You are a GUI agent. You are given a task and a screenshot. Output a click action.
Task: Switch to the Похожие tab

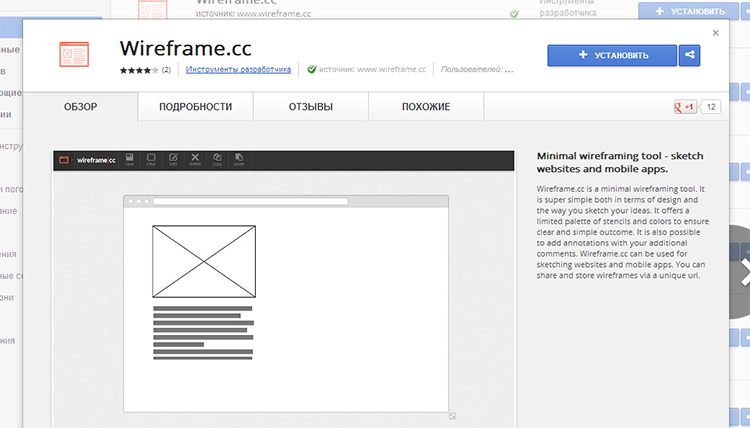(x=426, y=107)
